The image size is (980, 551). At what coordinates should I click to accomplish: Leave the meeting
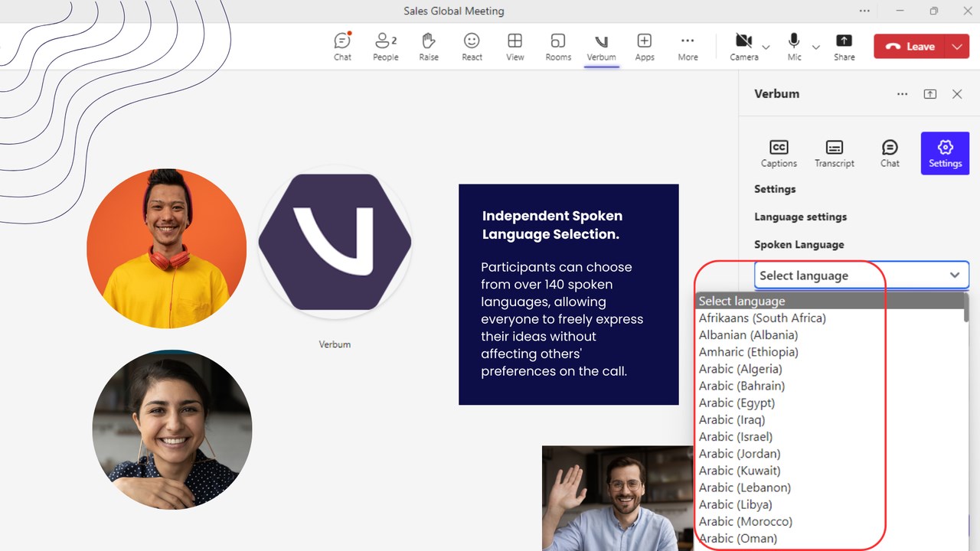(910, 47)
